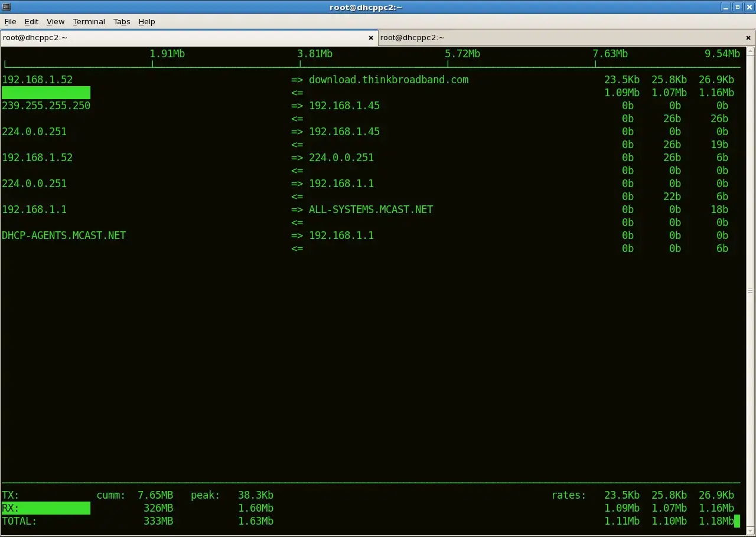Screen dimensions: 756x537
Task: Open the Tabs menu
Action: click(x=122, y=22)
